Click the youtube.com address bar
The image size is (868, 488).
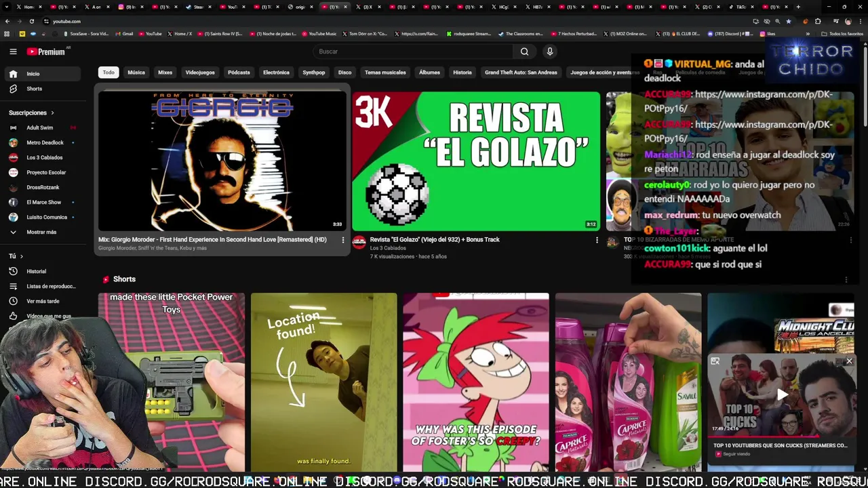(400, 21)
